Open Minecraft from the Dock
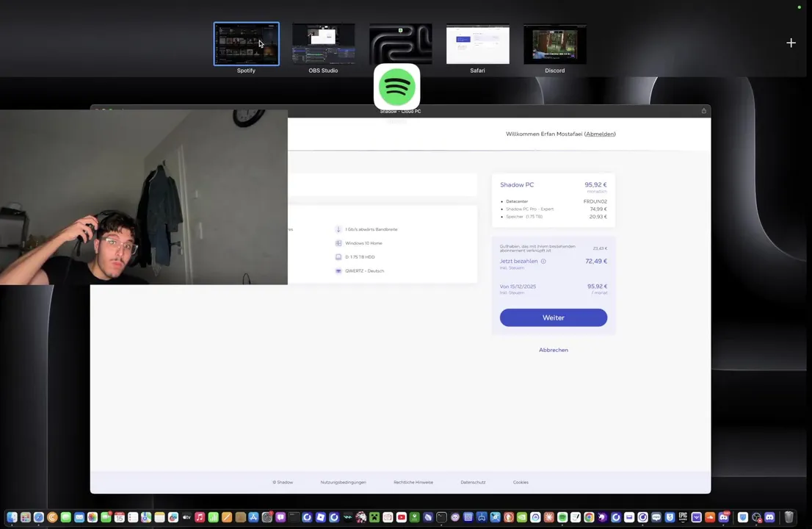This screenshot has width=812, height=529. click(x=374, y=517)
